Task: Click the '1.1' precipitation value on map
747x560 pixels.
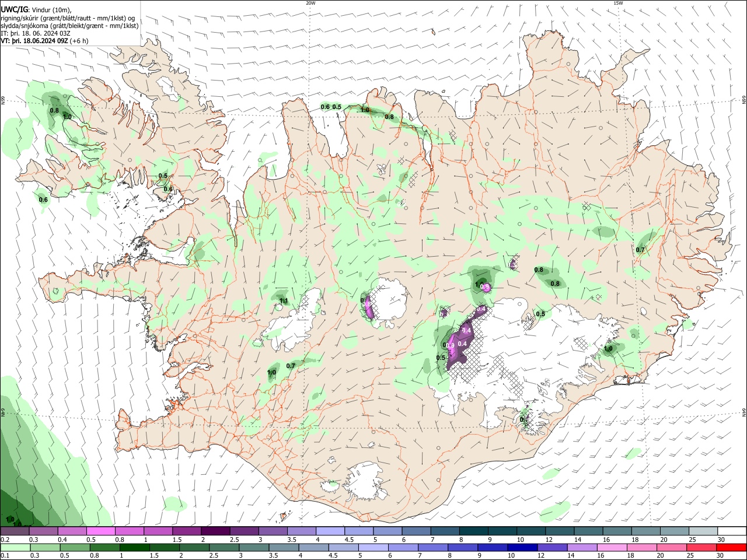Action: (x=284, y=301)
